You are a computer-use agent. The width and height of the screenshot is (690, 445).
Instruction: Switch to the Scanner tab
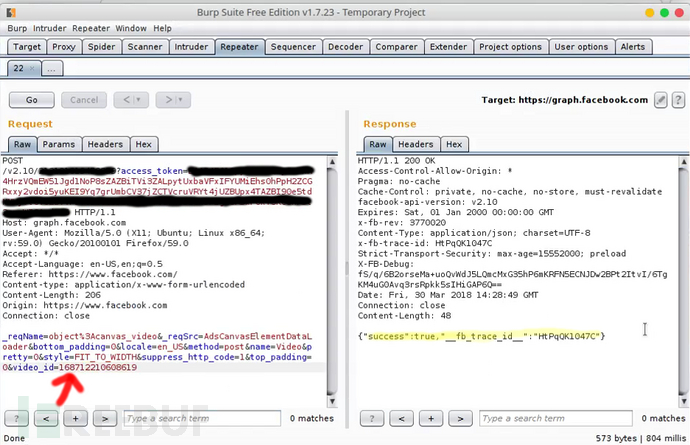[x=145, y=47]
